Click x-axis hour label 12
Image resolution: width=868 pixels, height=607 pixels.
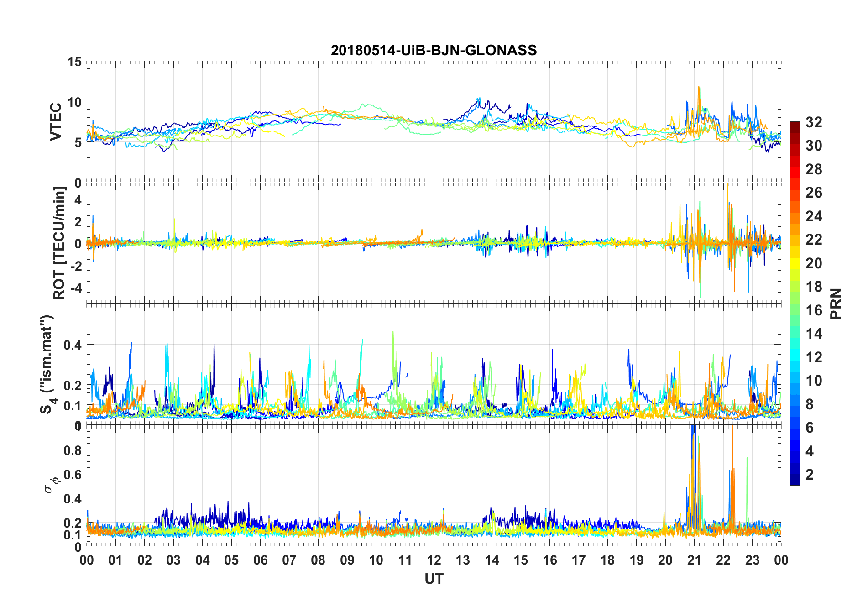tap(434, 560)
